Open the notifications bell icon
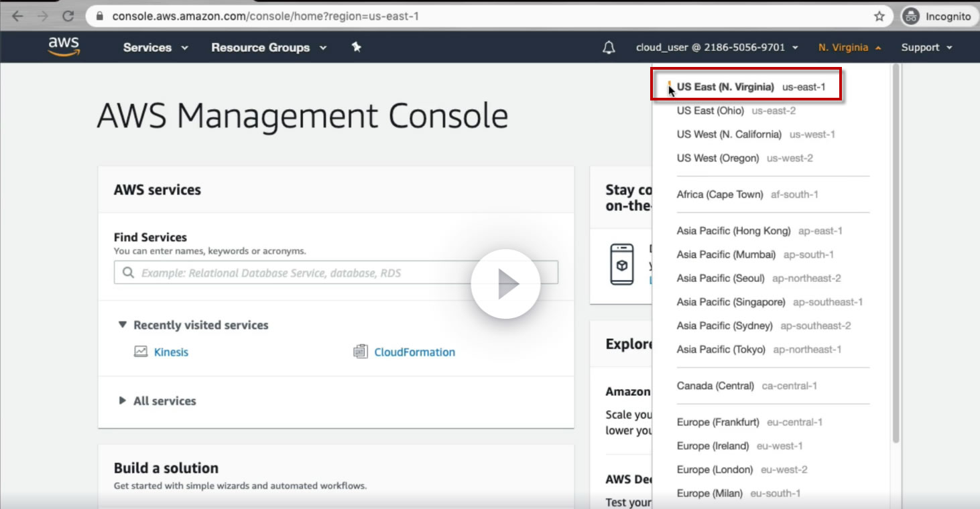Image resolution: width=980 pixels, height=509 pixels. click(x=609, y=48)
